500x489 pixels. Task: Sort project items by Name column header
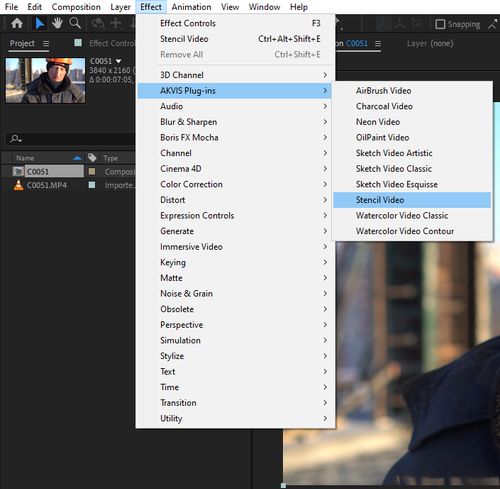[25, 158]
